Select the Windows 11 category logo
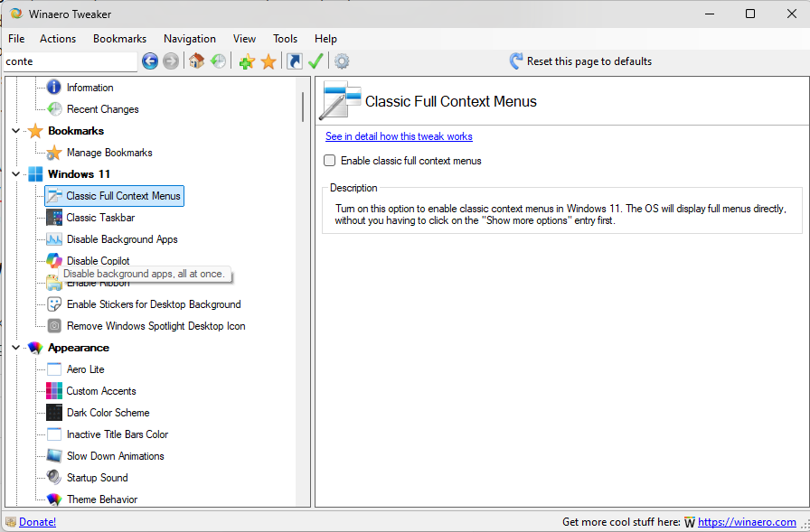The height and width of the screenshot is (532, 810). pos(35,174)
